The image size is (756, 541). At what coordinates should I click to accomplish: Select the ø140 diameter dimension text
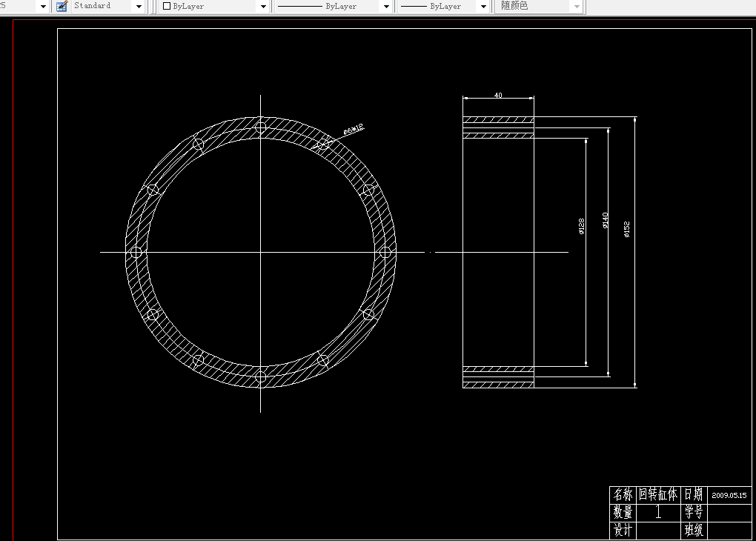click(605, 220)
